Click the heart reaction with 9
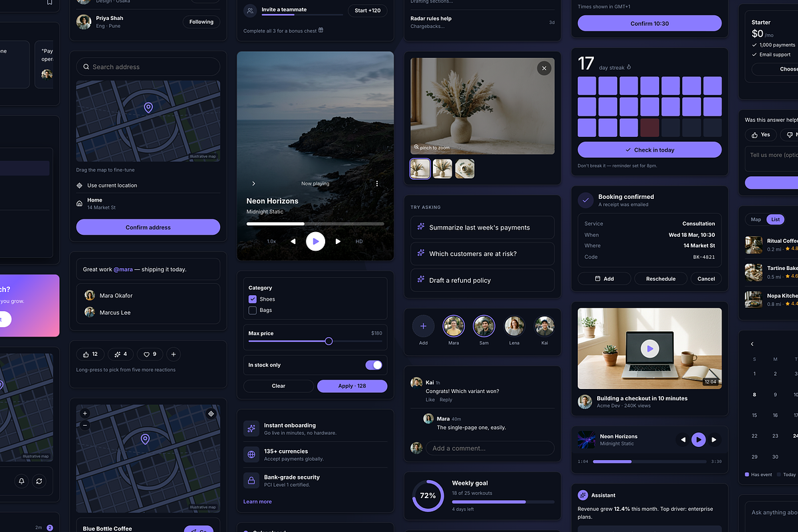This screenshot has width=798, height=532. [x=150, y=354]
